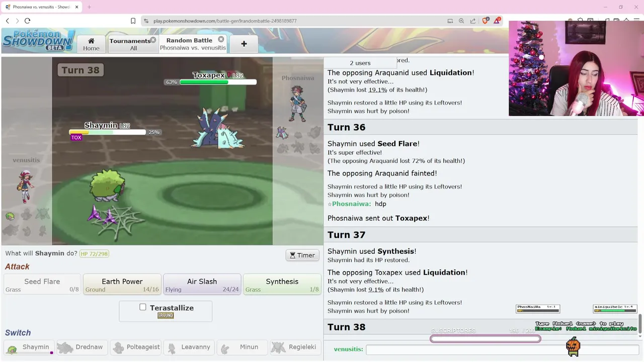Viewport: 644px width, 362px height.
Task: Go back with the browser back arrow
Action: [x=7, y=21]
